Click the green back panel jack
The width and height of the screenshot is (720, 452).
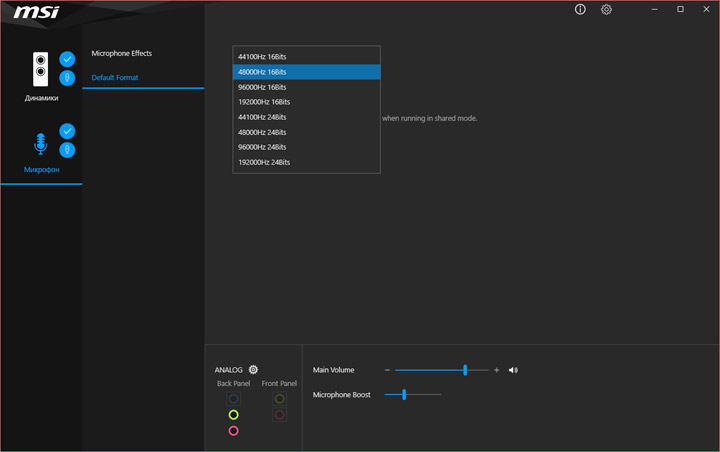pos(233,415)
